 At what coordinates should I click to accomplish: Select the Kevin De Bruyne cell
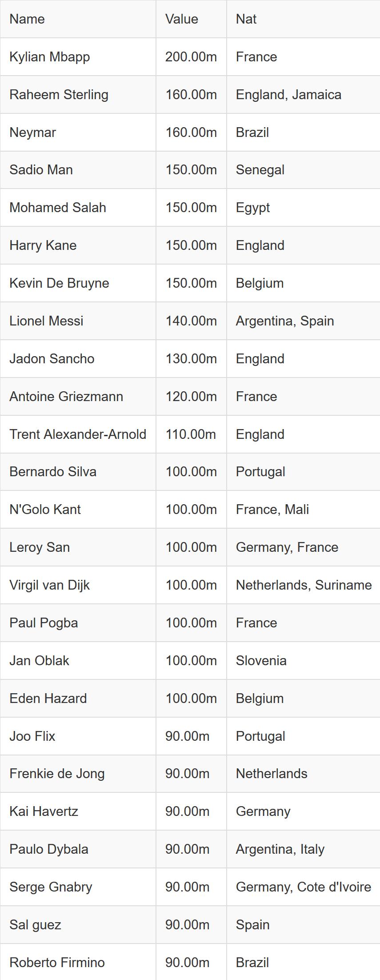(x=59, y=283)
